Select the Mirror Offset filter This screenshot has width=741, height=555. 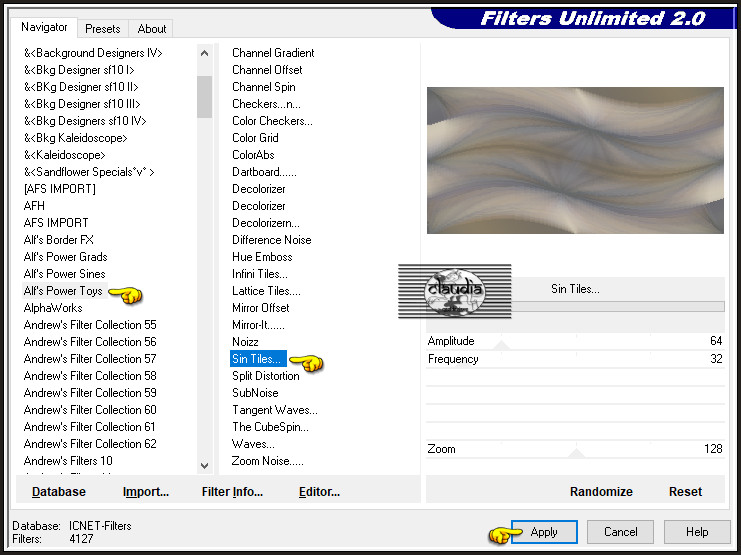pos(260,308)
